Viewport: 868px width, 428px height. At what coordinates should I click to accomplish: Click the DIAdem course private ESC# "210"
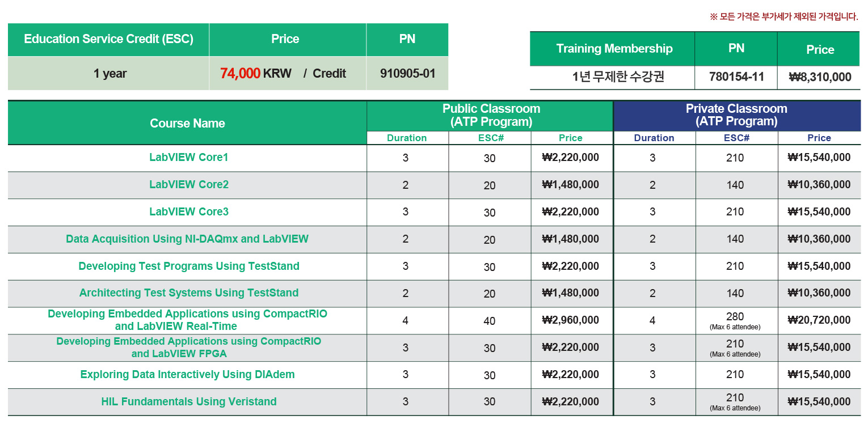(735, 375)
